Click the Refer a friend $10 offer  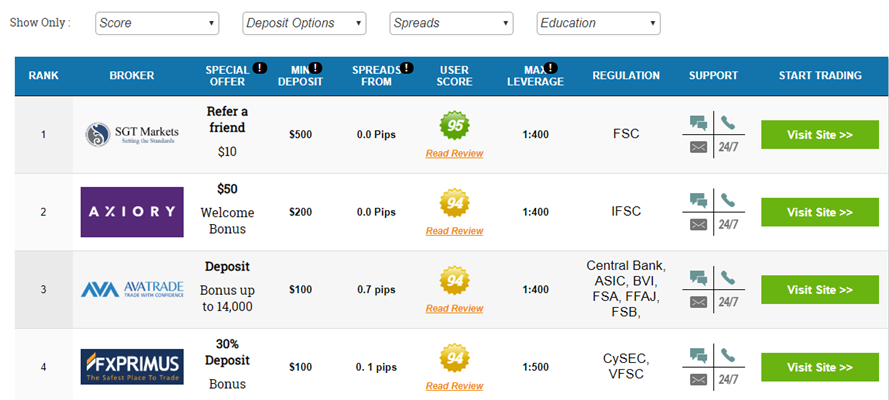pos(227,131)
